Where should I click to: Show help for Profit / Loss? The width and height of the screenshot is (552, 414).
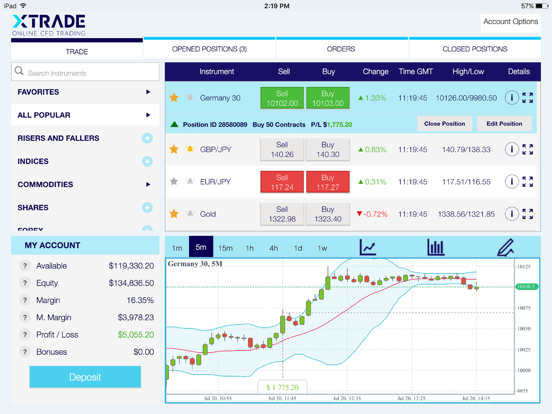point(25,334)
